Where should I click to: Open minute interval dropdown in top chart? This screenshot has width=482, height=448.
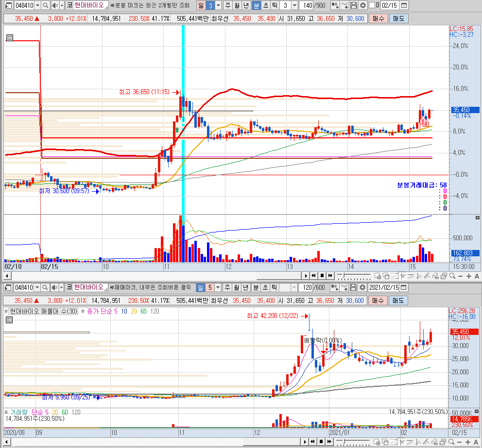point(294,5)
